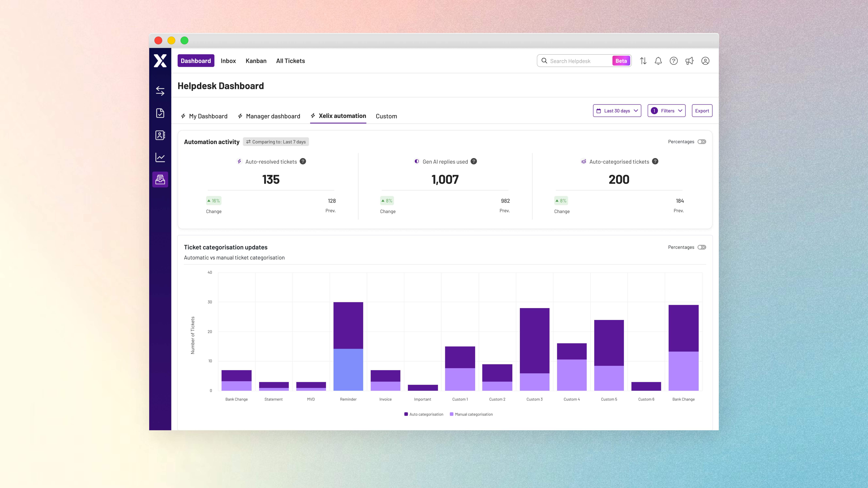Open the contacts book sidebar icon

click(x=160, y=135)
